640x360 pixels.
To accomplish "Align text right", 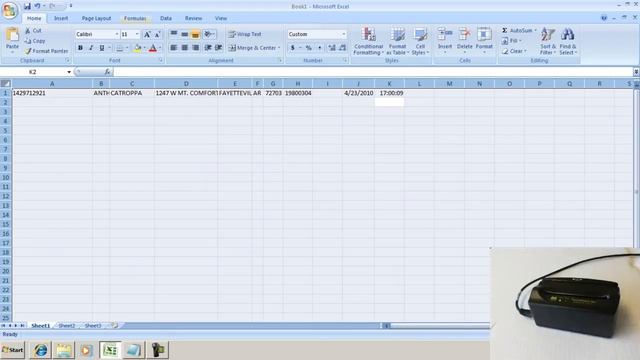I will [x=195, y=48].
